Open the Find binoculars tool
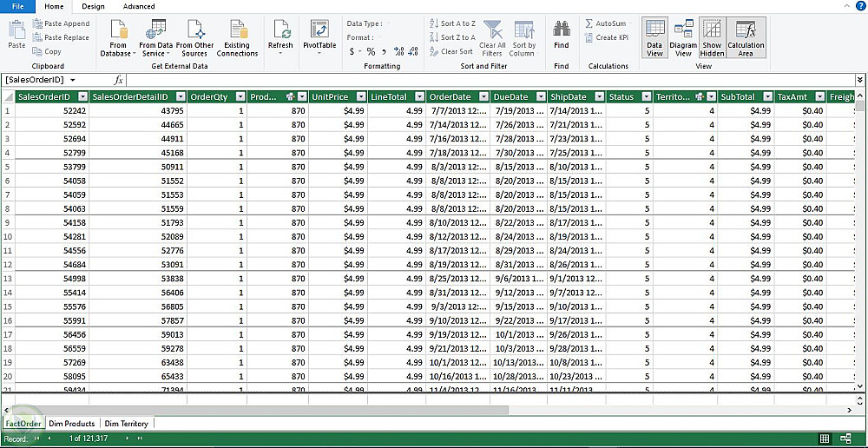Screen dimensions: 868x448 pos(562,35)
